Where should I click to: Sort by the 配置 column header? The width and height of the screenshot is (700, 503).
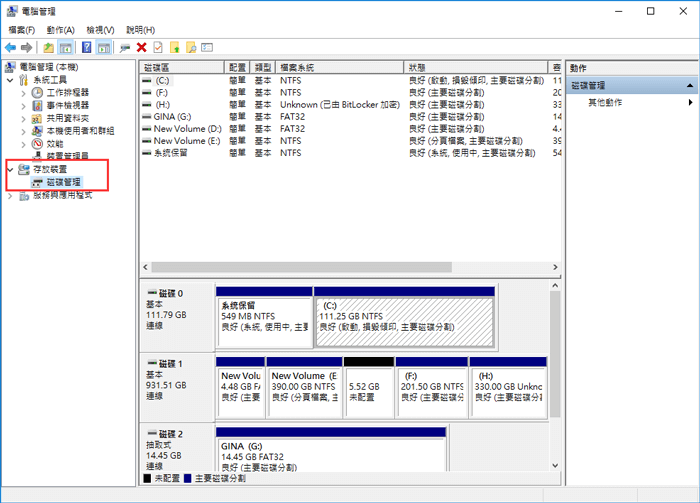237,67
